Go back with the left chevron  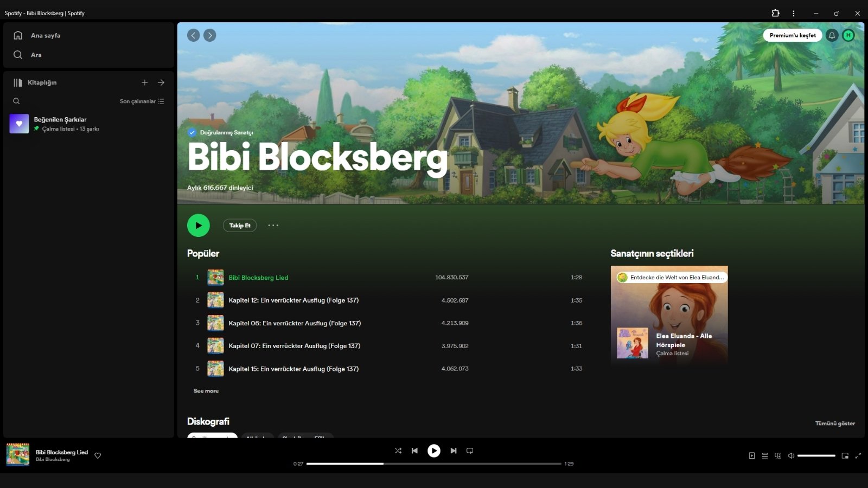tap(193, 35)
